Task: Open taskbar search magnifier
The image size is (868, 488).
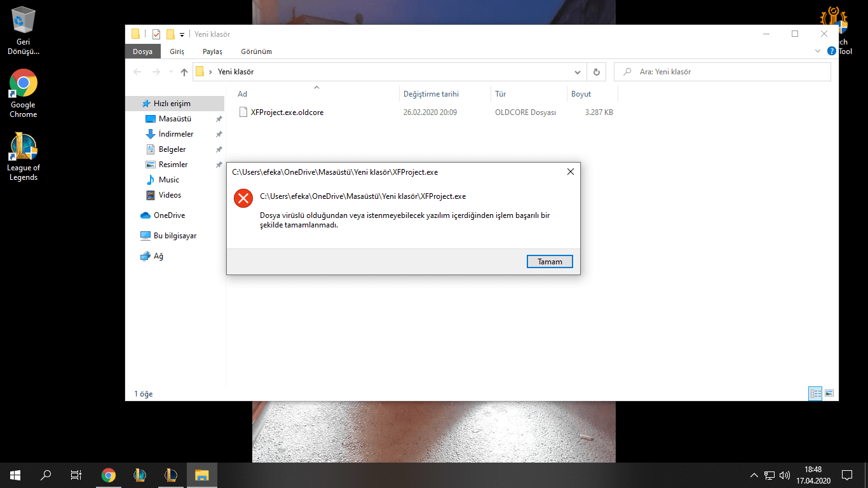Action: pyautogui.click(x=46, y=475)
